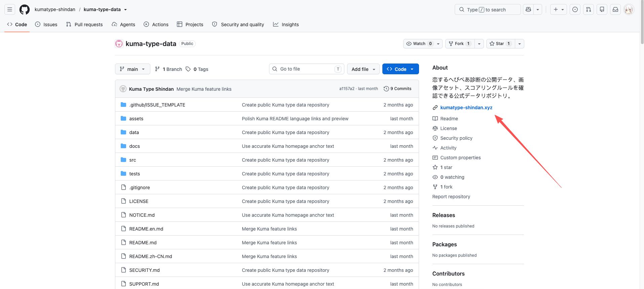The height and width of the screenshot is (289, 644).
Task: Go to GitHub home via Octocat logo
Action: pyautogui.click(x=25, y=9)
